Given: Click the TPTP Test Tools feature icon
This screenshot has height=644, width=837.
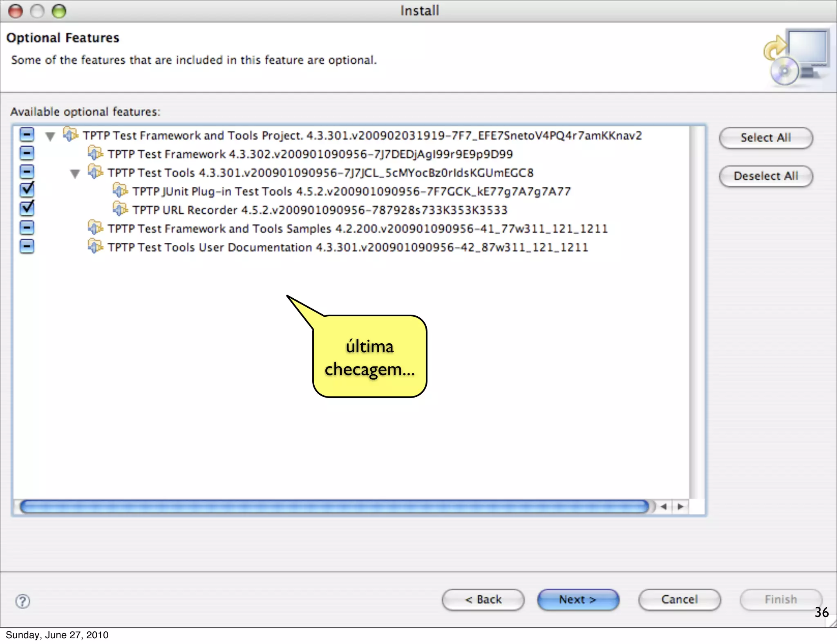Looking at the screenshot, I should (95, 172).
